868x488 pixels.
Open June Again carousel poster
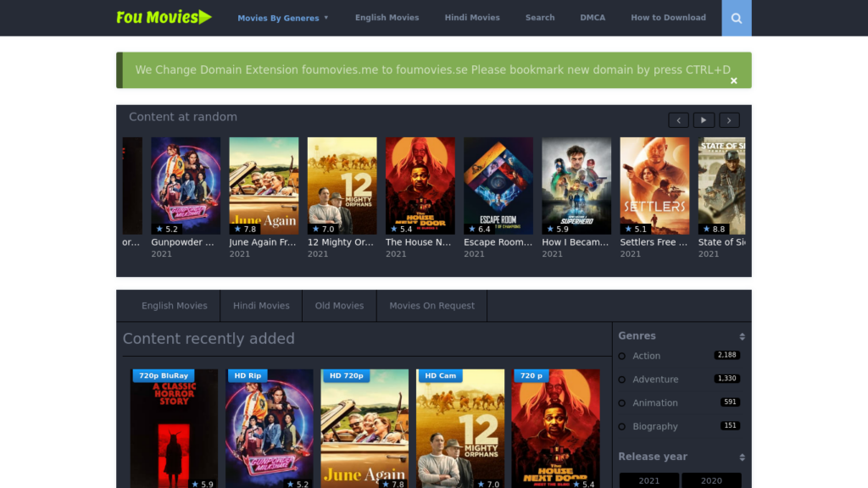tap(264, 186)
